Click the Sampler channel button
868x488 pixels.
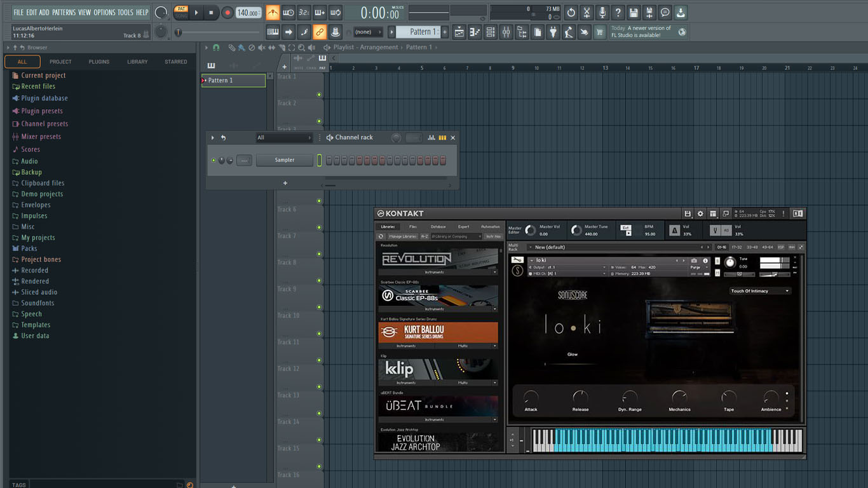[285, 160]
